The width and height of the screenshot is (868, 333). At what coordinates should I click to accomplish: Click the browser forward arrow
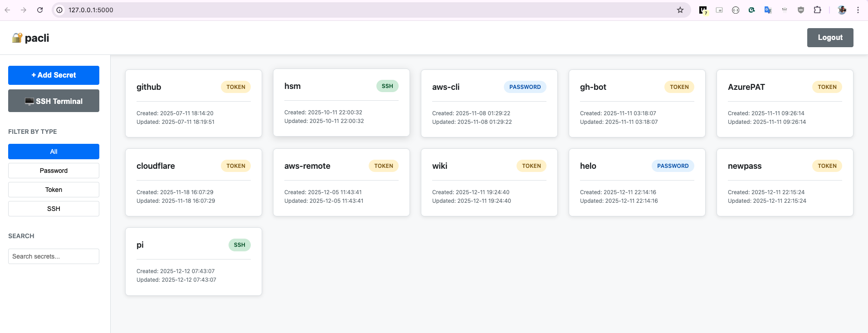point(24,10)
